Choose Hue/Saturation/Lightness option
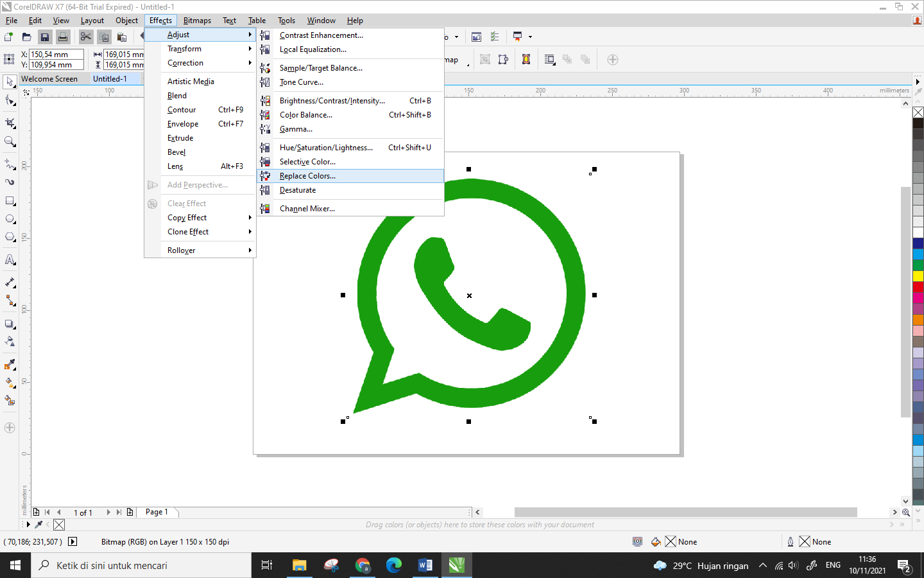Screen dimensions: 924x578 [350, 148]
